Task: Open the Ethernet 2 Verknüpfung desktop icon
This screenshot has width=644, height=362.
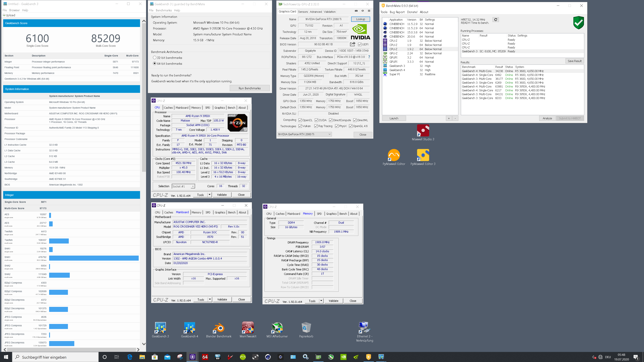Action: click(364, 332)
